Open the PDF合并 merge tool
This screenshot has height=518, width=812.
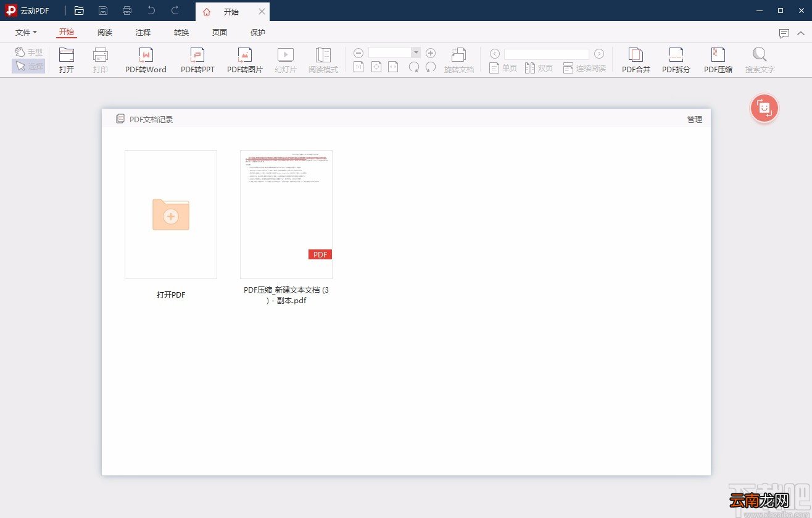pos(636,61)
